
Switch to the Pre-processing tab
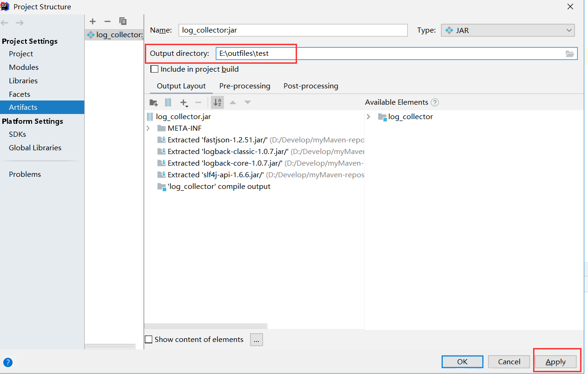[244, 86]
